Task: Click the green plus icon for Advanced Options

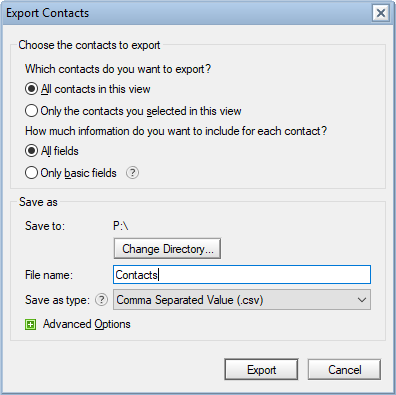Action: click(x=31, y=324)
